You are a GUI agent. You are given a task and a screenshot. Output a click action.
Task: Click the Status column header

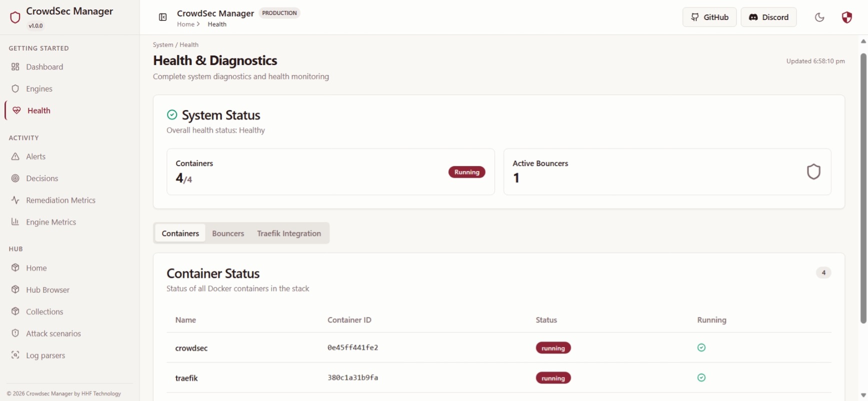(x=546, y=320)
